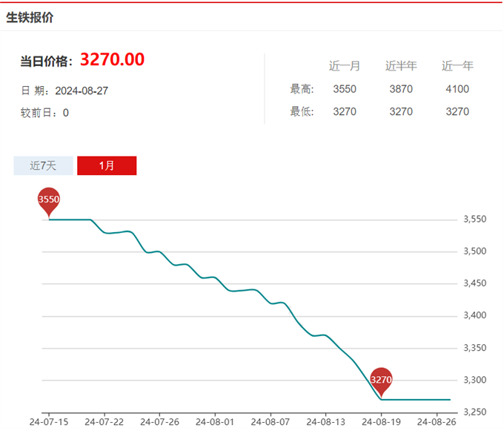The height and width of the screenshot is (428, 504).
Task: Click the 生铁报价 heading
Action: [30, 18]
